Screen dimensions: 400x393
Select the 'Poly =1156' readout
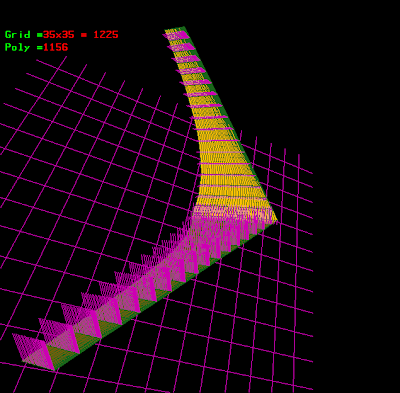[x=36, y=47]
